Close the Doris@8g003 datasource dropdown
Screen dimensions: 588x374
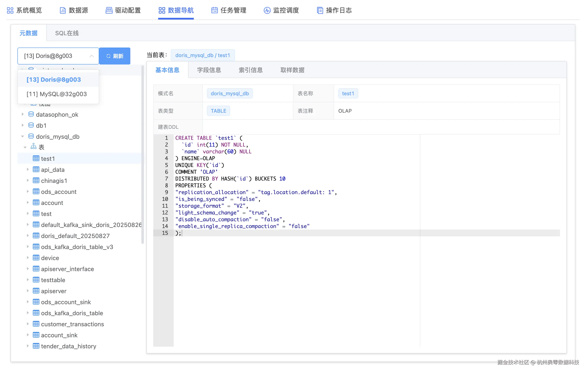(x=91, y=56)
